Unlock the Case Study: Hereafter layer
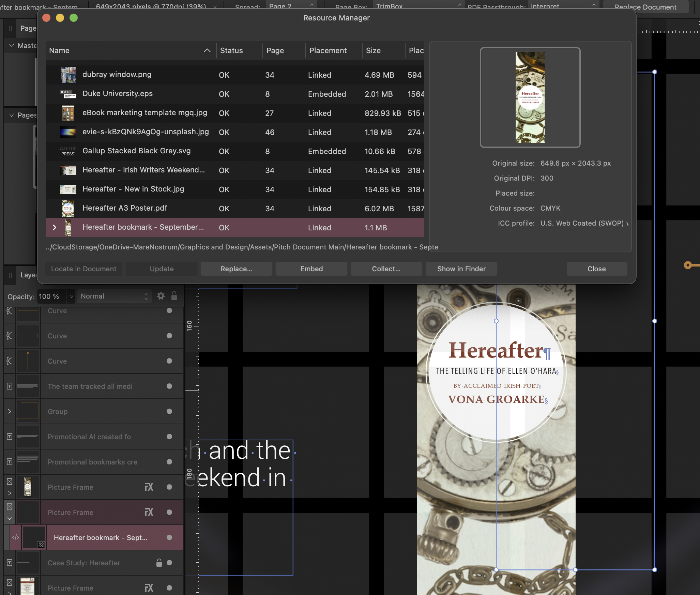700x595 pixels. tap(159, 563)
